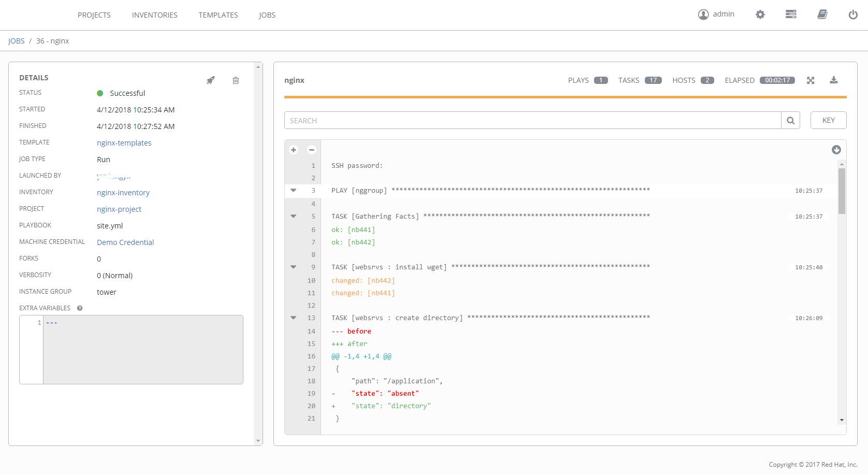Jump to the bottom of output with the down arrow
868x475 pixels.
[x=836, y=150]
